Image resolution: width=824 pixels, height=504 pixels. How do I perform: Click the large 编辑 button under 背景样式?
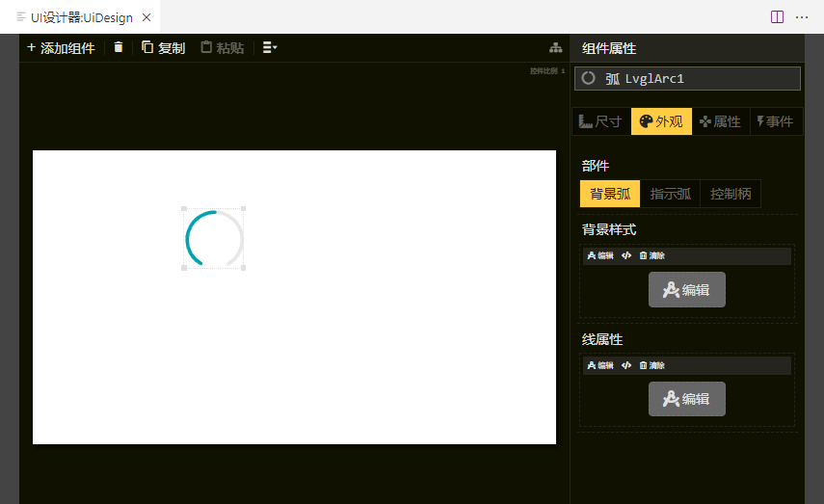click(x=687, y=289)
